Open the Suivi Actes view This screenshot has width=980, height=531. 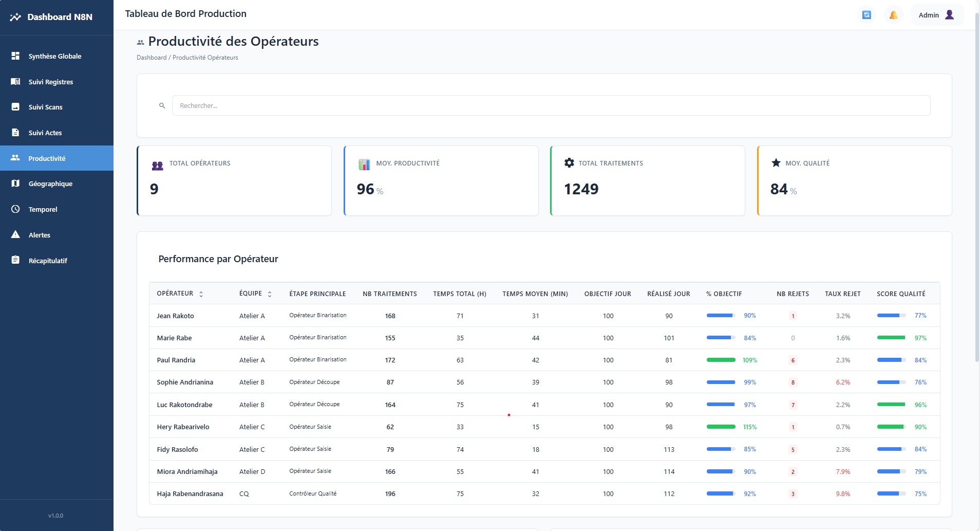tap(45, 132)
